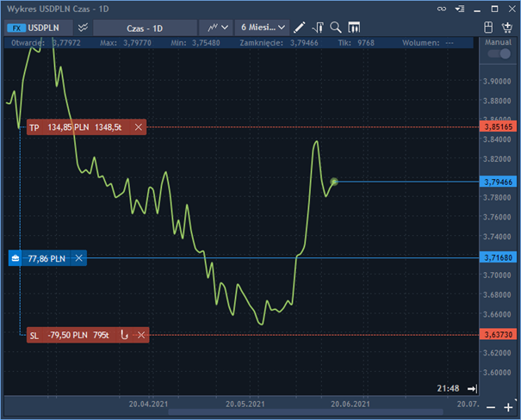Close the 77,86 PLN open position
The width and height of the screenshot is (521, 420).
pos(78,257)
